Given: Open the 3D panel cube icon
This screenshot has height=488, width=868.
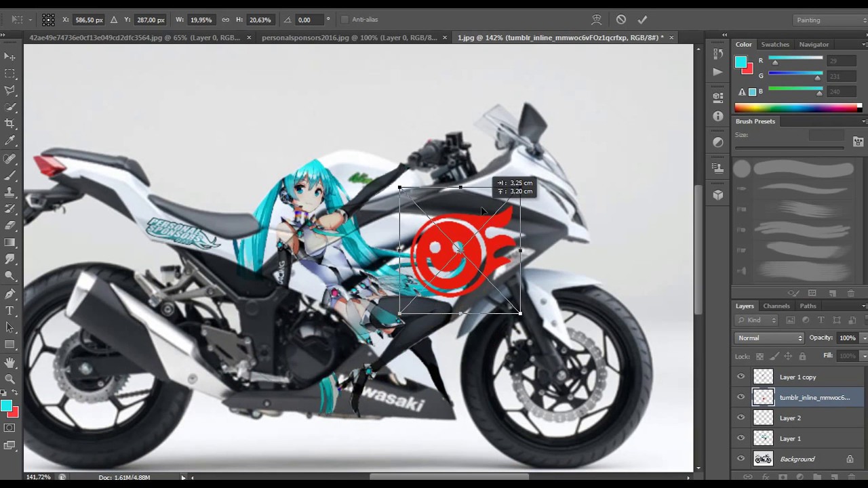Looking at the screenshot, I should 718,195.
